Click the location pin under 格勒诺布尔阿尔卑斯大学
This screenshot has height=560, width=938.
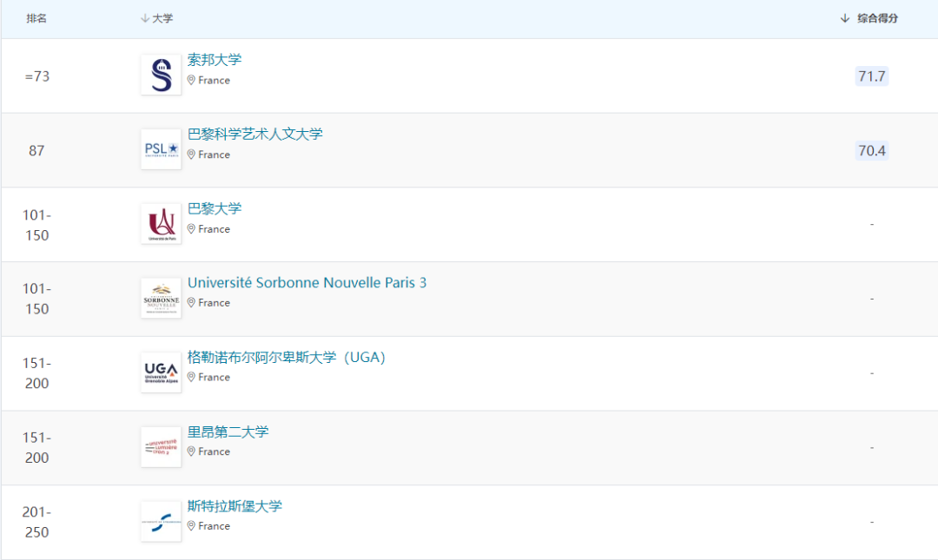[191, 377]
